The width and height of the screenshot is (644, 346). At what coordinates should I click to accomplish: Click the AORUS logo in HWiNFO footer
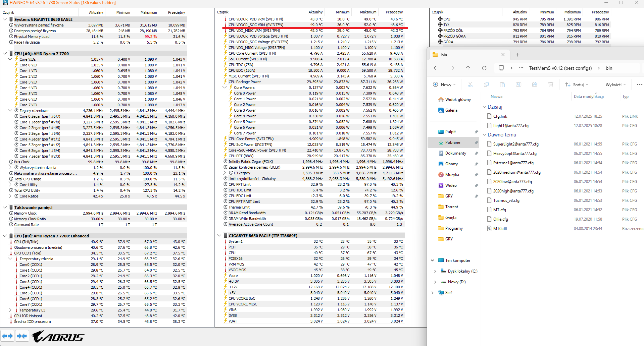coord(58,337)
